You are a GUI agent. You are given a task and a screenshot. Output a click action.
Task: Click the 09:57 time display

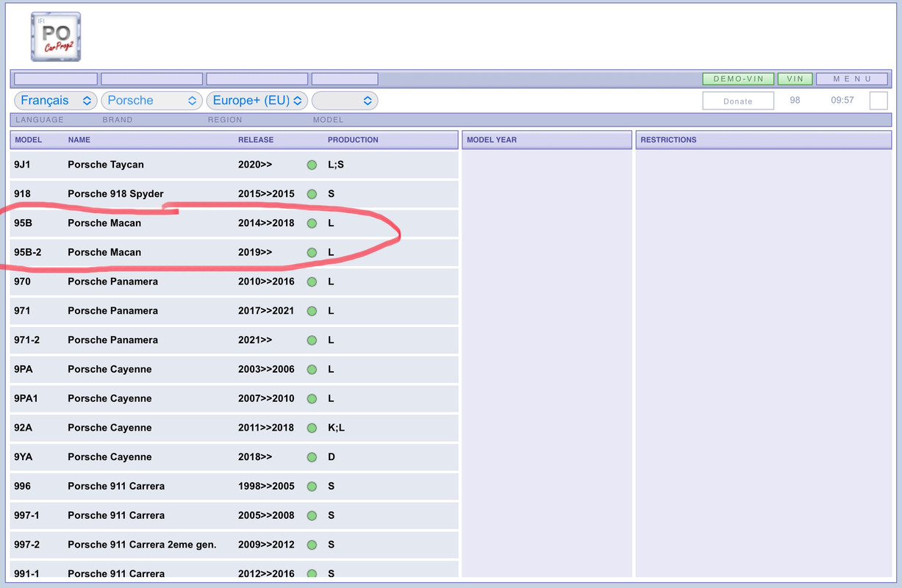click(842, 100)
